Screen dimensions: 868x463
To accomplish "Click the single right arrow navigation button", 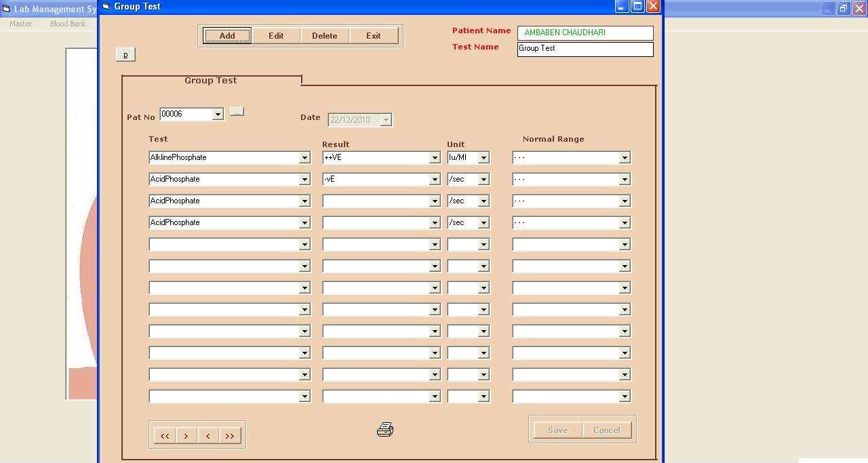I will tap(186, 436).
